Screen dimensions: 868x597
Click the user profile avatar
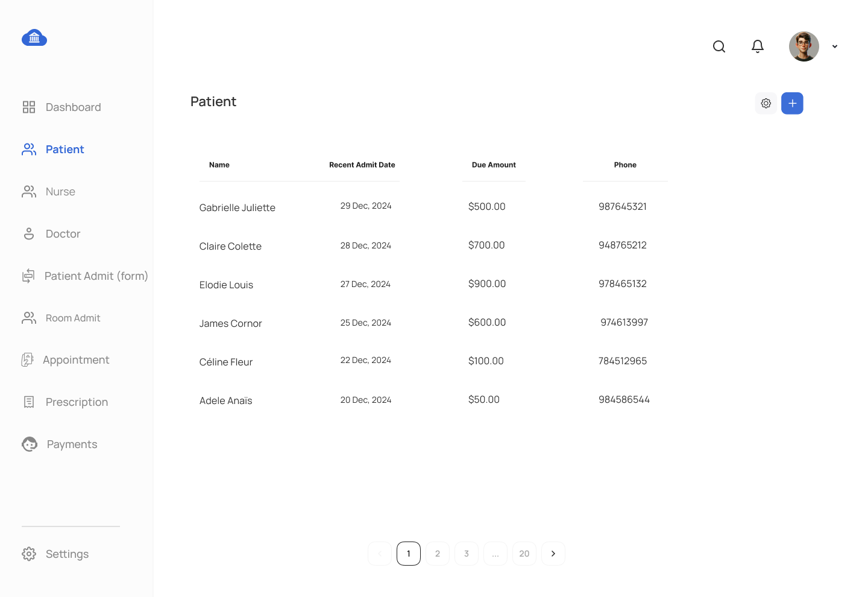tap(804, 46)
